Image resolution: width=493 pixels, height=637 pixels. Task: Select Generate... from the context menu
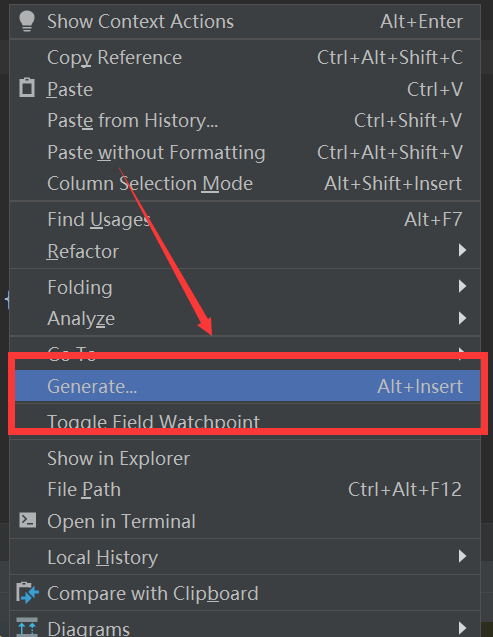tap(247, 386)
